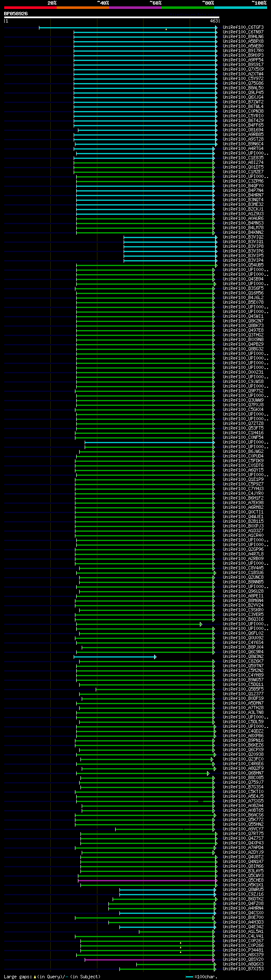Click the UniRef100_A7EK98 label
This screenshot has height=980, width=271.
pyautogui.click(x=243, y=503)
